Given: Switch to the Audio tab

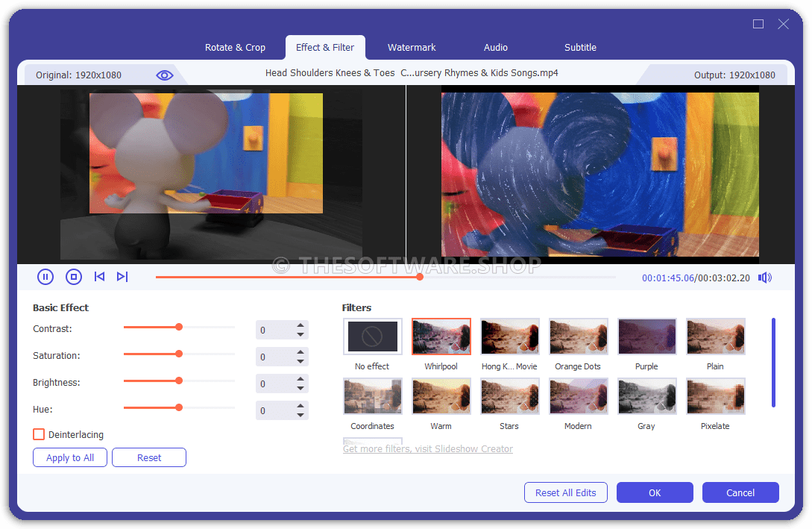Looking at the screenshot, I should pos(496,48).
